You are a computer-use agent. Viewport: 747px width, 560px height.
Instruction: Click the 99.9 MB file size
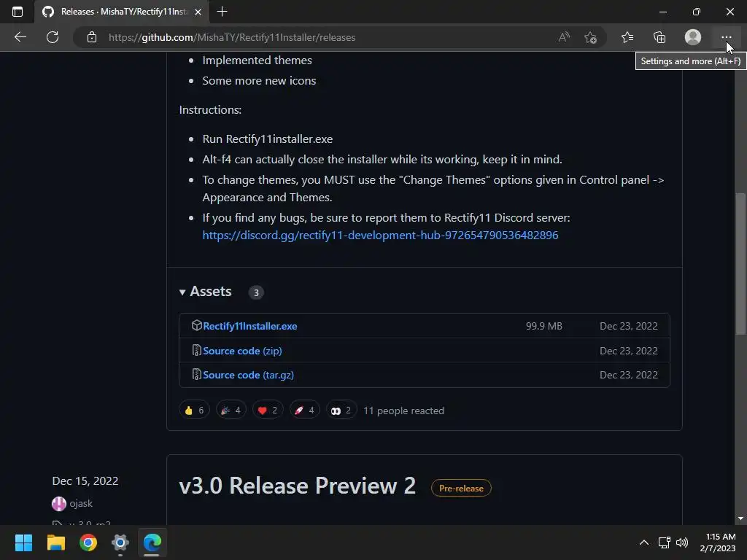(x=544, y=326)
